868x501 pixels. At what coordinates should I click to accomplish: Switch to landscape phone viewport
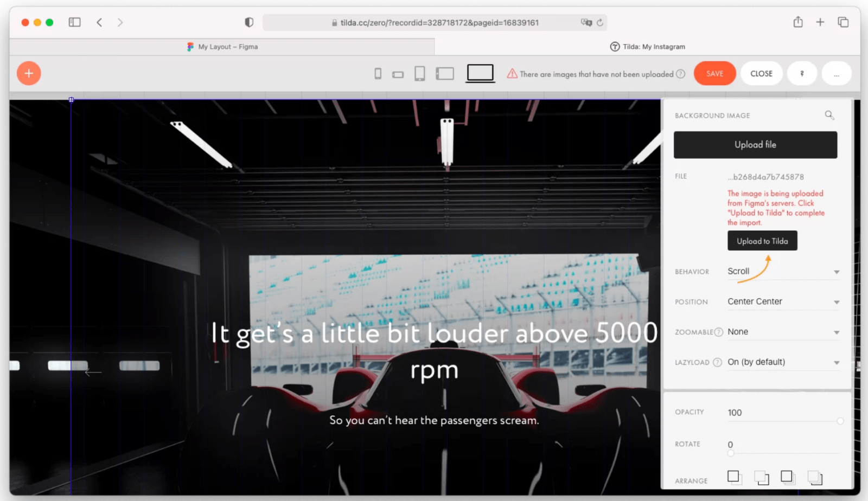(x=398, y=74)
